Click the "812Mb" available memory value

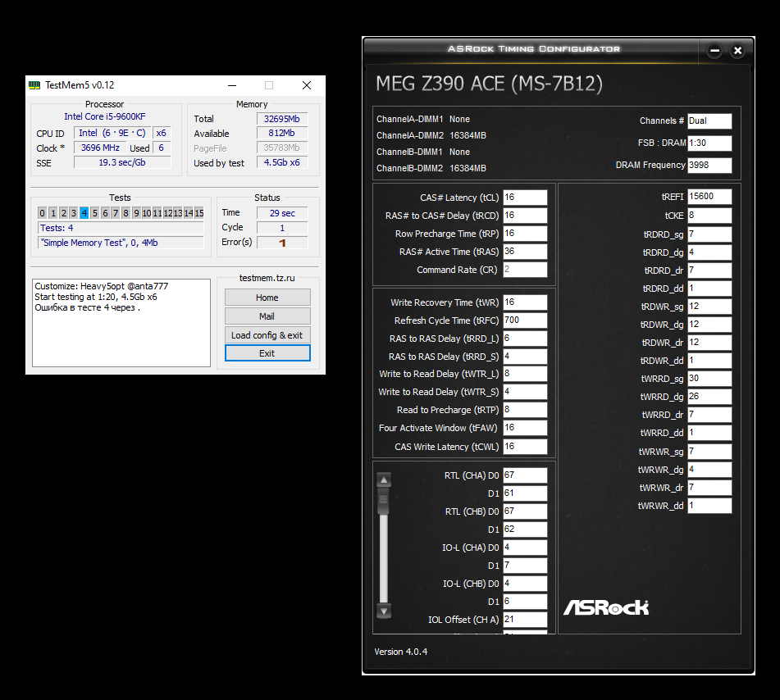click(282, 134)
